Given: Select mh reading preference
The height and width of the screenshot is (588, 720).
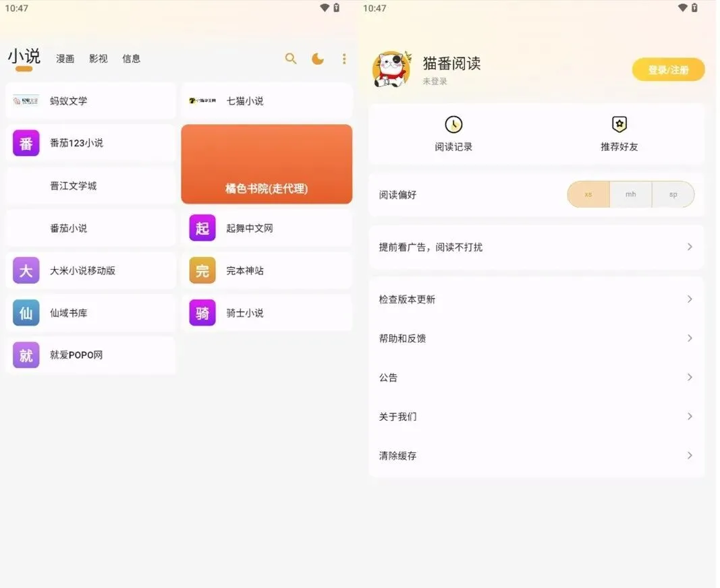Looking at the screenshot, I should click(x=630, y=195).
